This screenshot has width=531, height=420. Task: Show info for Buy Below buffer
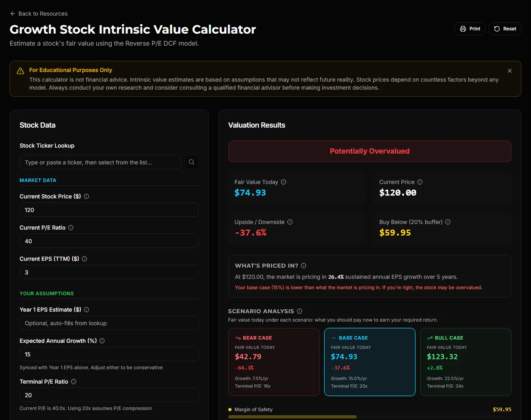pos(448,222)
